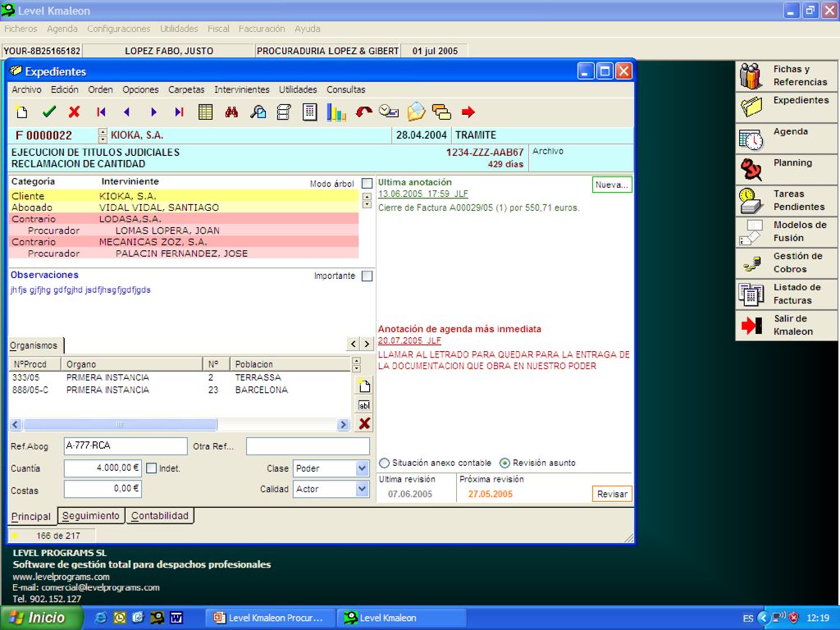Click the expediente number spinner arrows

pos(103,135)
